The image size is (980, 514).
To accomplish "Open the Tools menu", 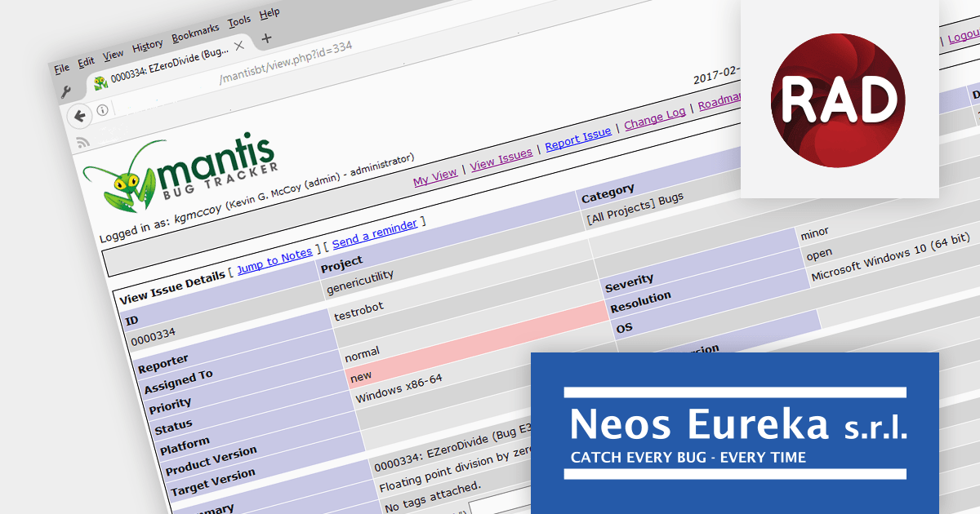I will point(239,21).
